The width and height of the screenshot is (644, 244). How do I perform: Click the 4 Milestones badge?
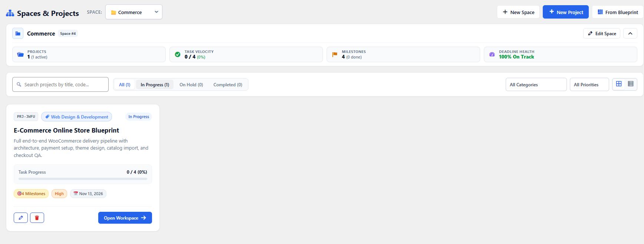tap(31, 194)
